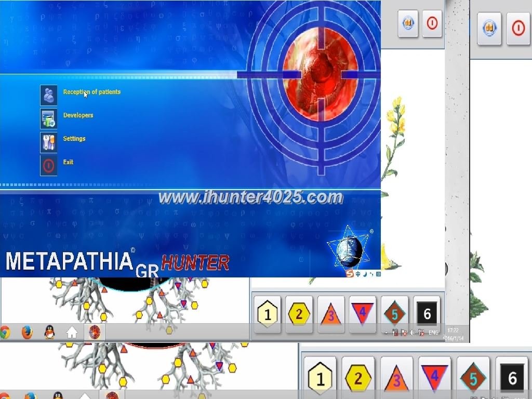Click the white home icon on inner taskbar
532x399 pixels.
72,332
